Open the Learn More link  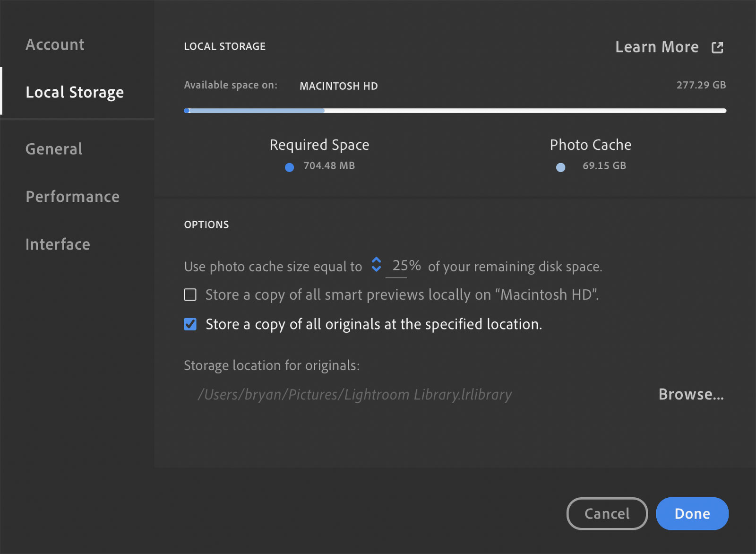pos(657,47)
